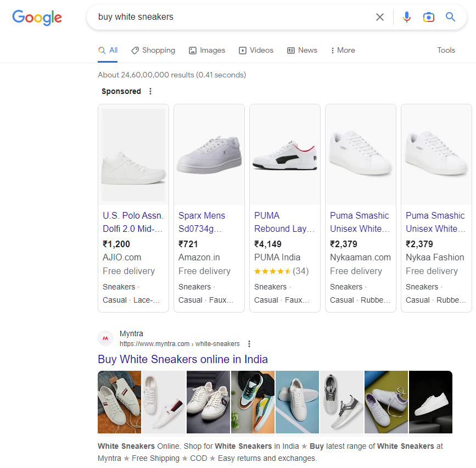This screenshot has height=468, width=476.
Task: Click the Myntra favicon in the result header
Action: (x=105, y=338)
